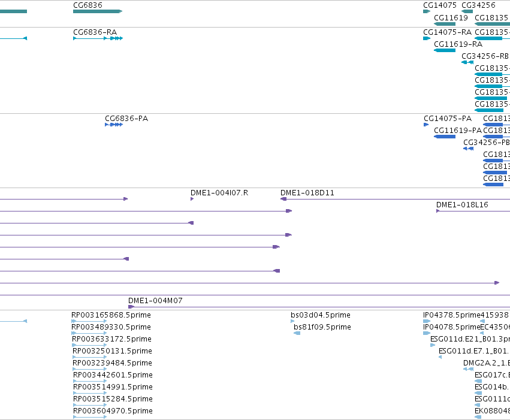Select the blue CG11619-PA coding bar
Image resolution: width=510 pixels, height=420 pixels.
[x=445, y=137]
